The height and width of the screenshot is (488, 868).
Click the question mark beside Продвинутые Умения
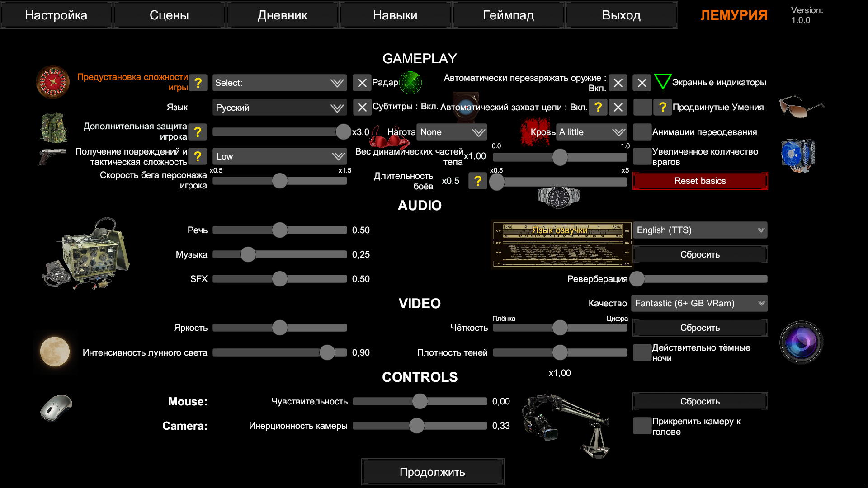tap(662, 107)
